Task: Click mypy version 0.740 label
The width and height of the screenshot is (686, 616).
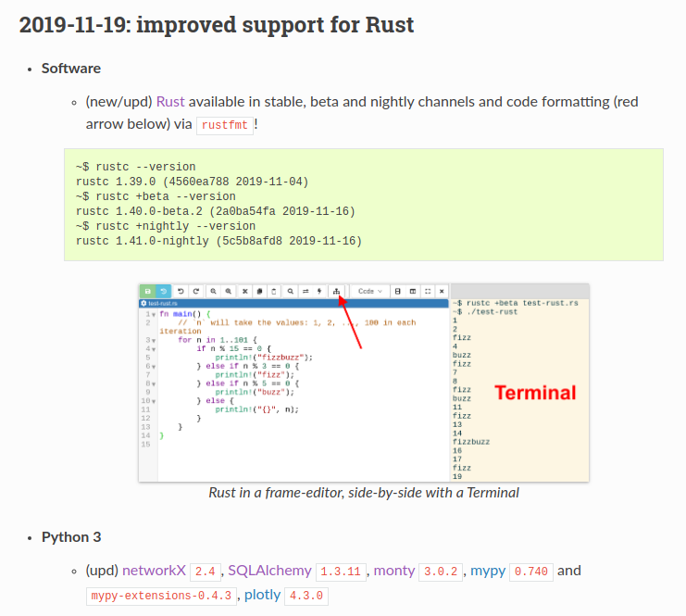Action: coord(531,572)
